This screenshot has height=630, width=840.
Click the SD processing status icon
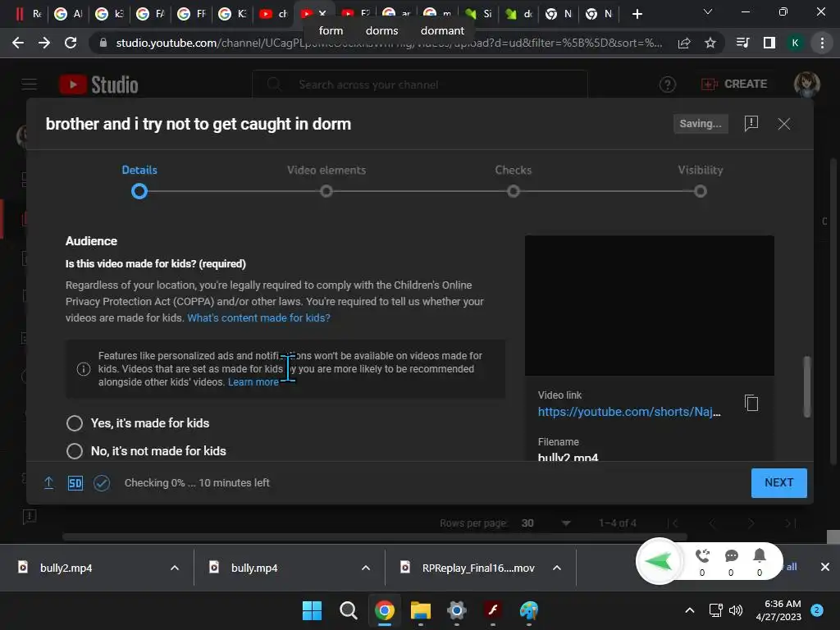pos(75,482)
